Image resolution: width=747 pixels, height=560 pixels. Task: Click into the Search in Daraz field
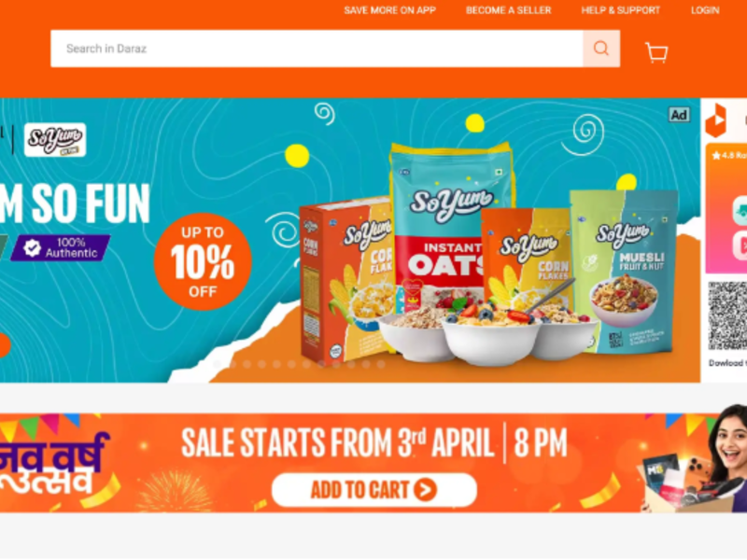pyautogui.click(x=317, y=49)
